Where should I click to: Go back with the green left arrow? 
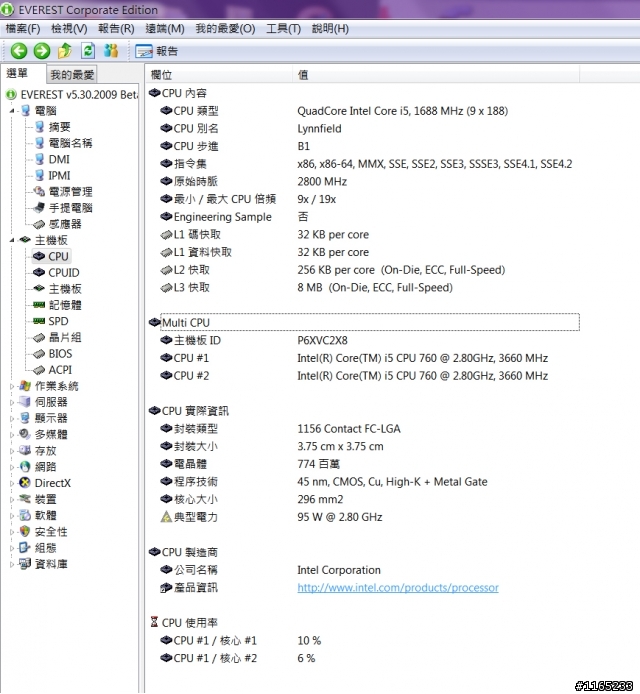click(19, 51)
